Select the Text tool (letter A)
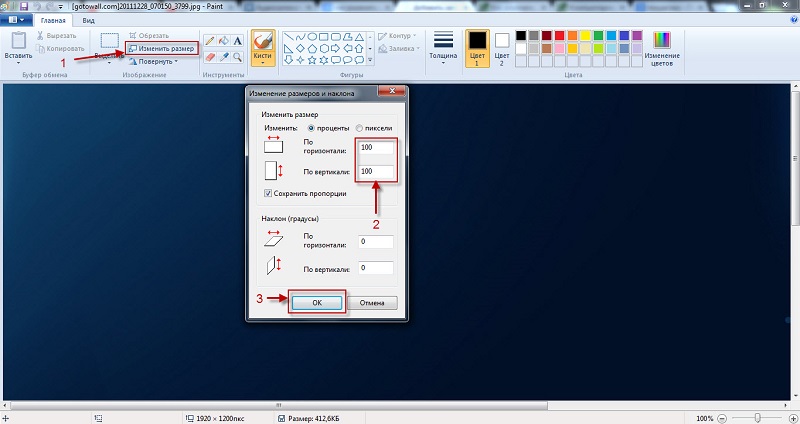The height and width of the screenshot is (424, 800). (x=237, y=41)
